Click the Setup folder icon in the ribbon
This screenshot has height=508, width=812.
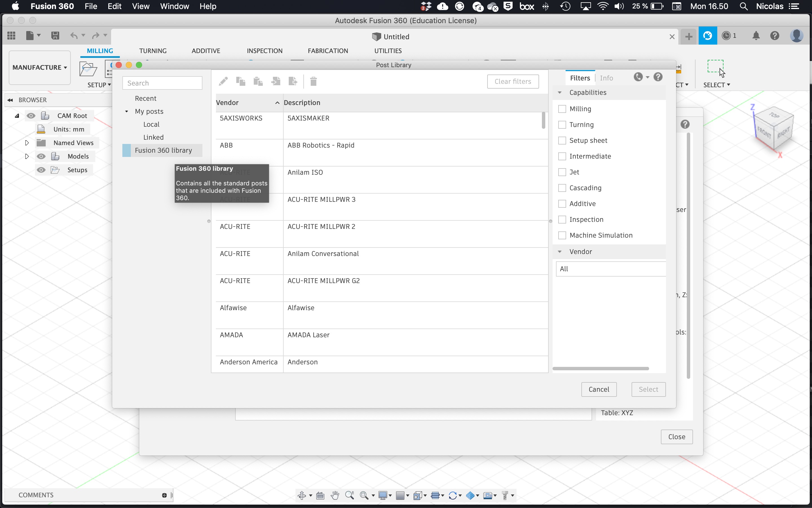tap(88, 69)
